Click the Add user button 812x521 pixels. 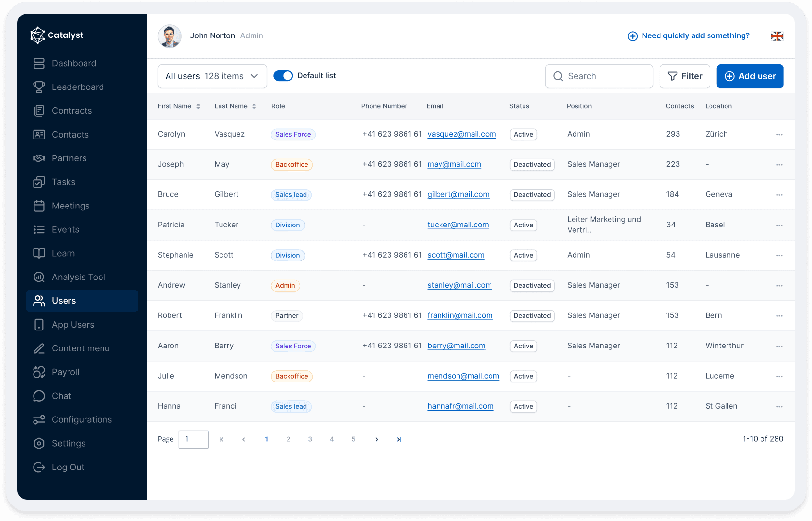750,76
